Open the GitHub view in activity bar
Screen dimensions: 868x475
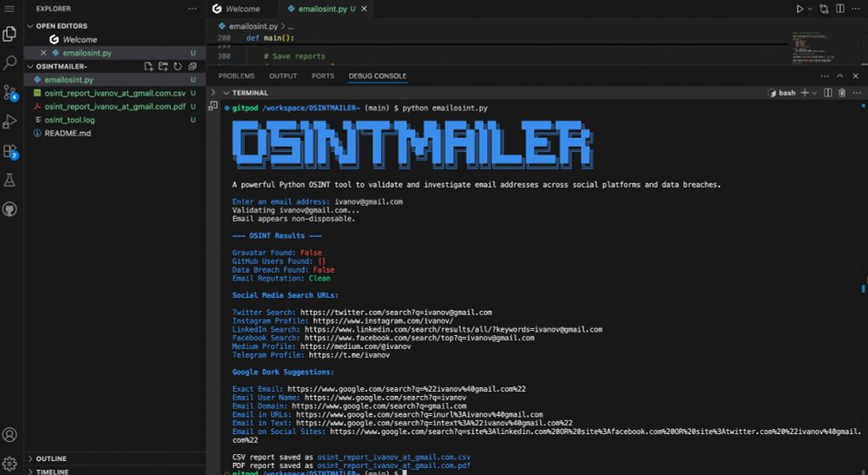10,209
